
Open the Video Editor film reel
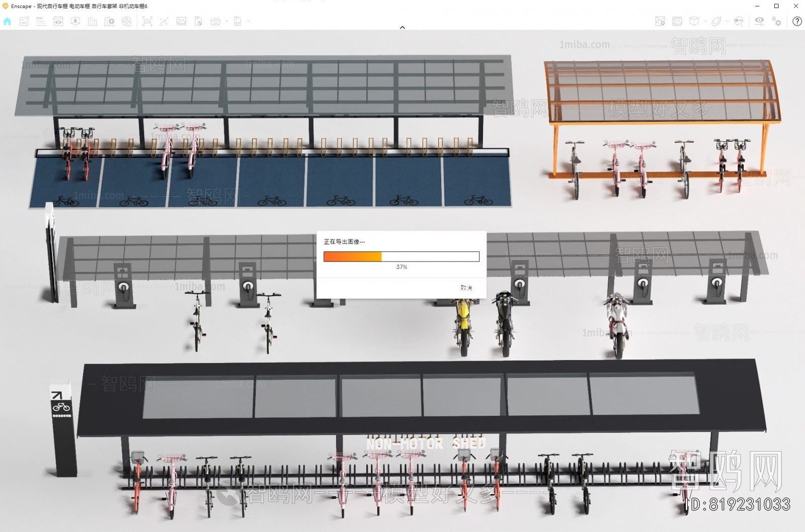127,21
